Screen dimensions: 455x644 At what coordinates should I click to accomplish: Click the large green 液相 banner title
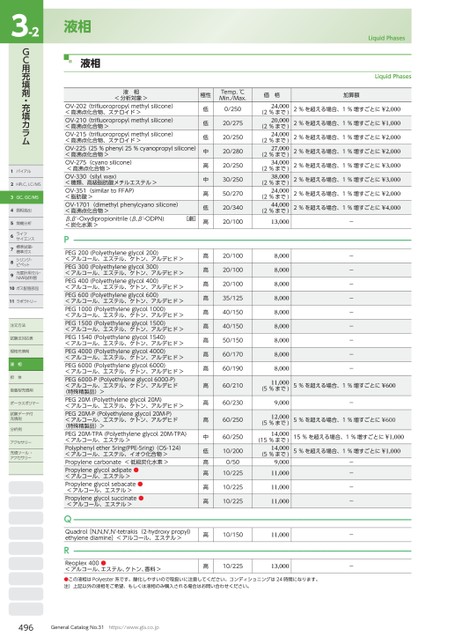coord(77,27)
